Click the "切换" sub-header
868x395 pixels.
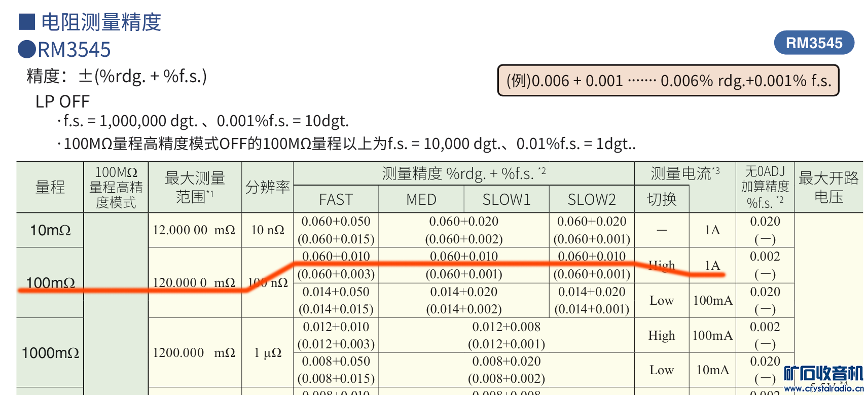tap(662, 199)
